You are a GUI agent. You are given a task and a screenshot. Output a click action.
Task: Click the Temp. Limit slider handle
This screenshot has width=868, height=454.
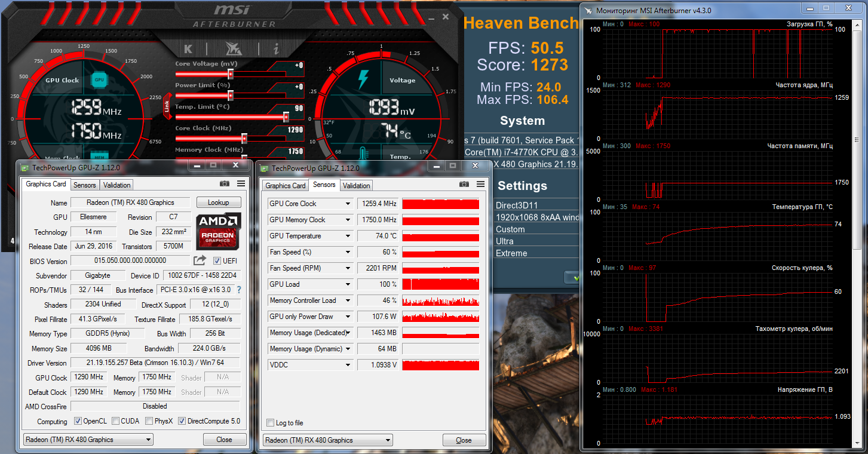tap(286, 117)
